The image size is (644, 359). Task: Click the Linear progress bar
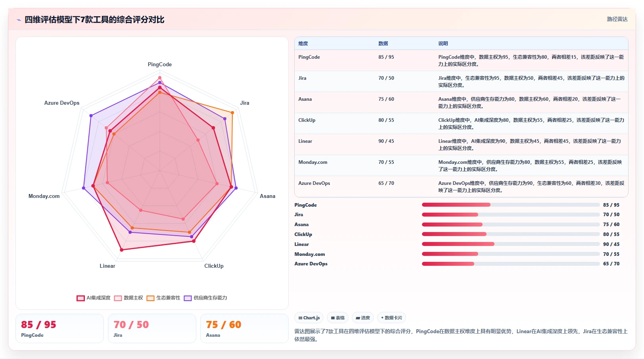(x=511, y=244)
